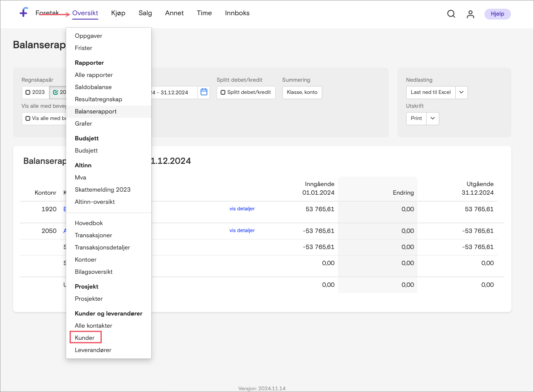Open search with magnifier icon
534x392 pixels.
coord(451,14)
